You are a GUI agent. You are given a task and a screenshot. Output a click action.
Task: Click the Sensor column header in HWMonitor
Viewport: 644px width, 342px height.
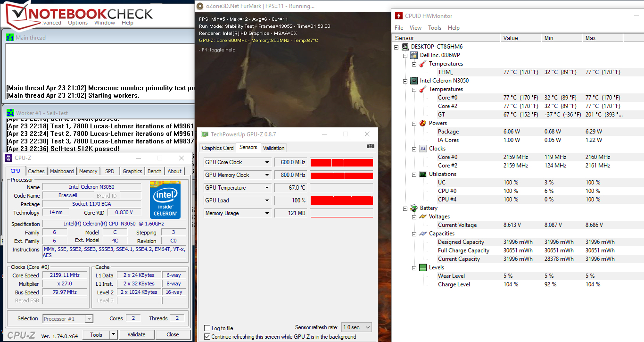pos(446,38)
